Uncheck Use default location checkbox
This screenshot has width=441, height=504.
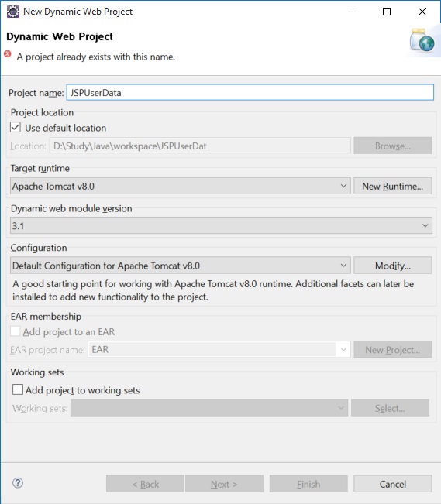pos(16,127)
